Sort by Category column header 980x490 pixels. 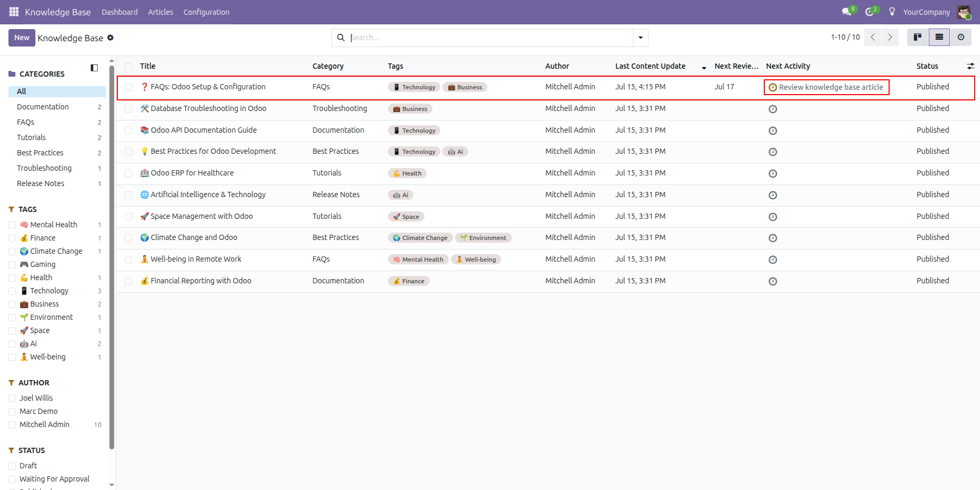pyautogui.click(x=328, y=66)
